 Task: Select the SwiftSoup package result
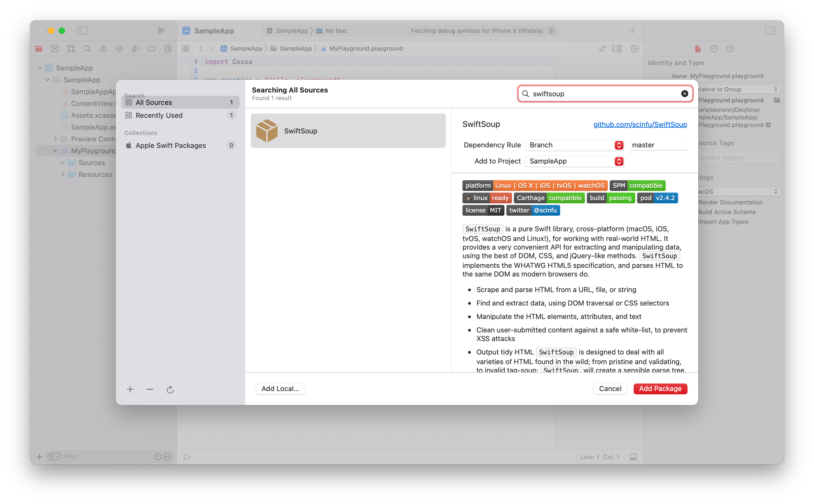[x=348, y=131]
